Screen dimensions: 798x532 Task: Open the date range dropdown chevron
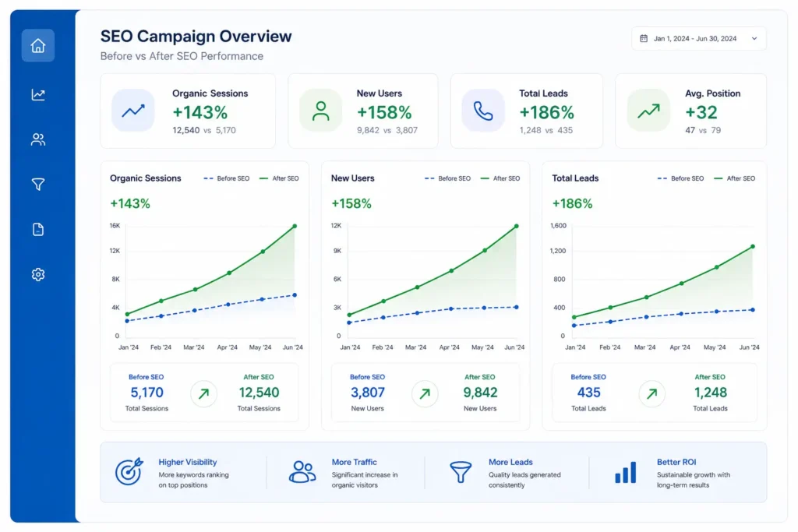[x=754, y=39]
